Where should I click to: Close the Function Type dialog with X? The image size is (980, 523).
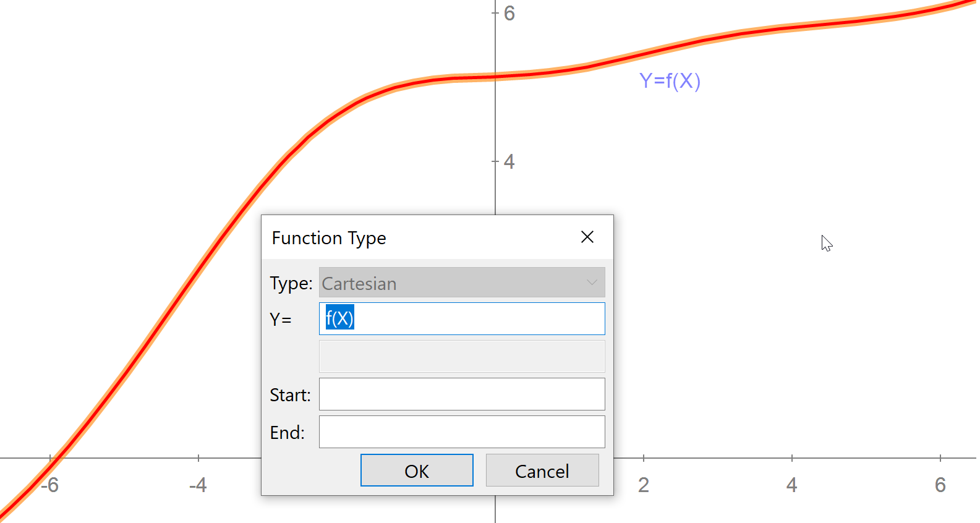[x=587, y=237]
